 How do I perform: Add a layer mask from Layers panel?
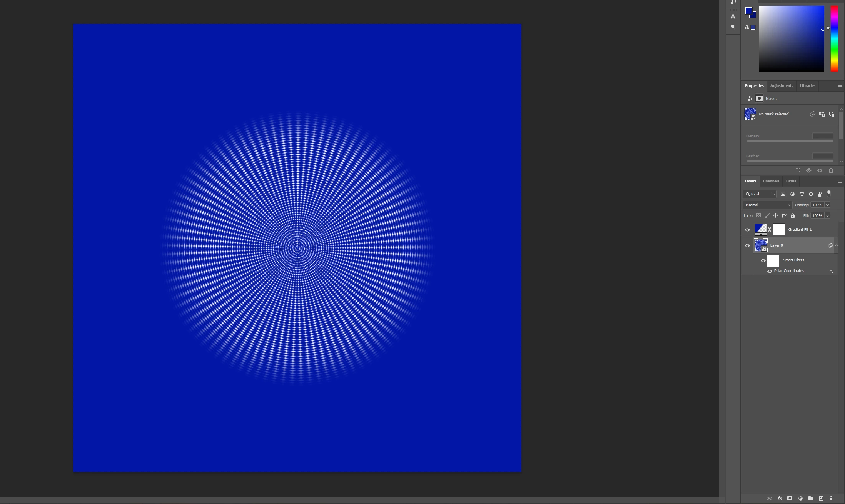[x=790, y=499]
